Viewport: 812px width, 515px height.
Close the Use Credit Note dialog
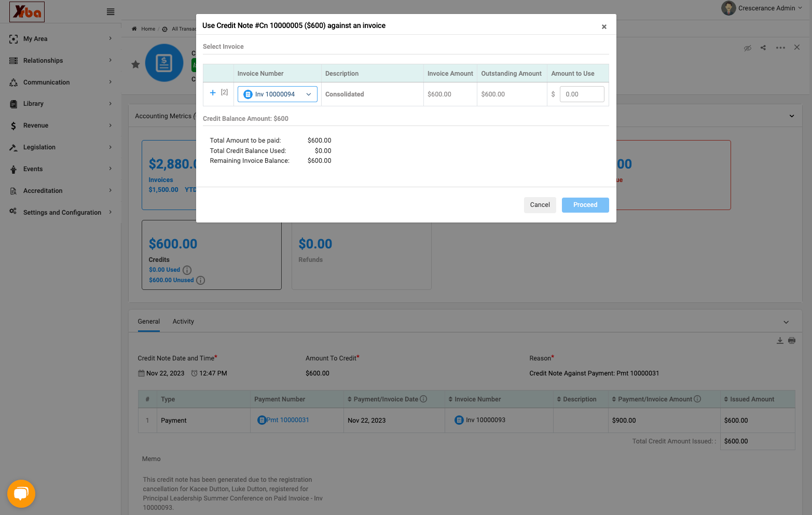click(x=604, y=27)
